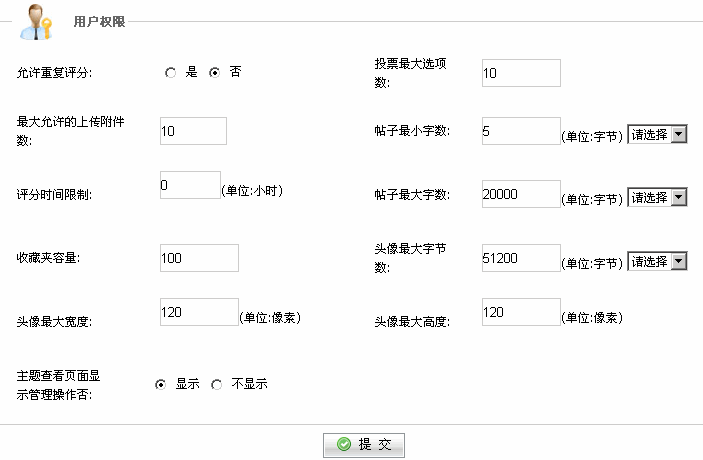Open 请选择 dropdown for 帖子最小字数
Image resolution: width=703 pixels, height=460 pixels.
(x=657, y=135)
